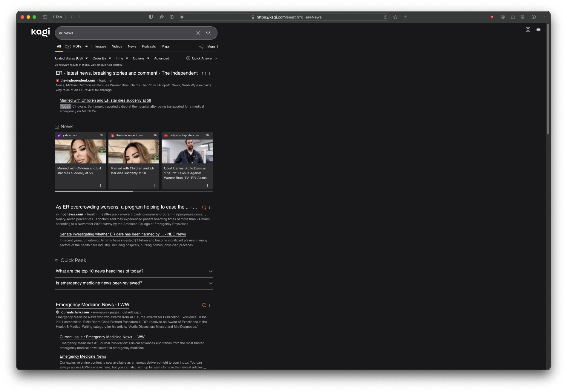This screenshot has height=392, width=567.
Task: Switch to the Podcasts tab
Action: click(x=149, y=46)
